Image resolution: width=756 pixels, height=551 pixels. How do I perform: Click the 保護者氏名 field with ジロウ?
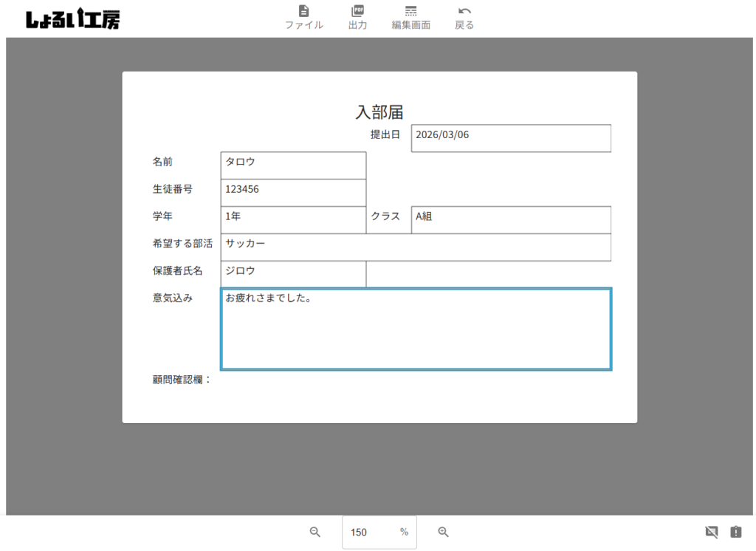click(x=293, y=275)
